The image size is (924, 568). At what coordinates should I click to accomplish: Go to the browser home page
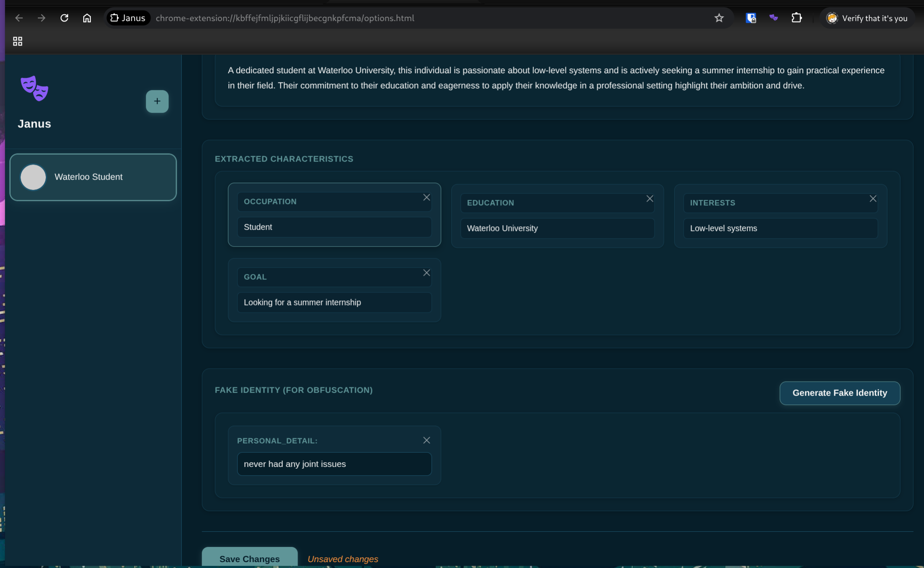click(x=87, y=18)
